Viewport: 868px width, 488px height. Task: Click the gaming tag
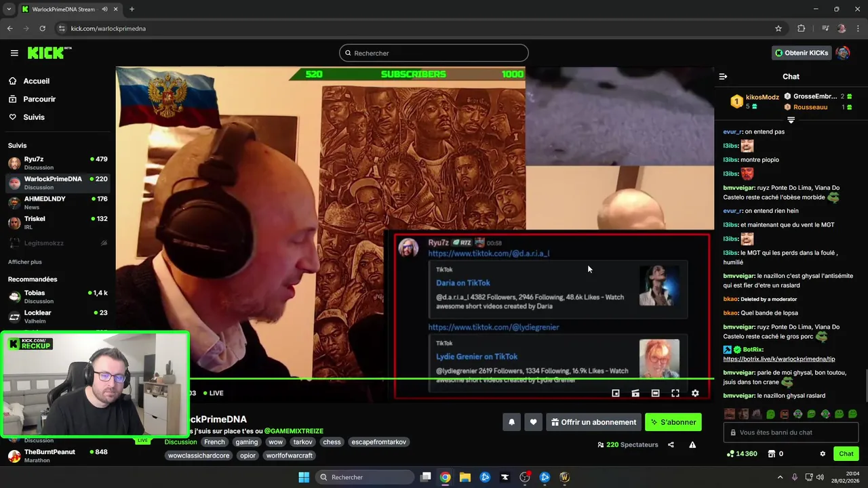pos(246,442)
